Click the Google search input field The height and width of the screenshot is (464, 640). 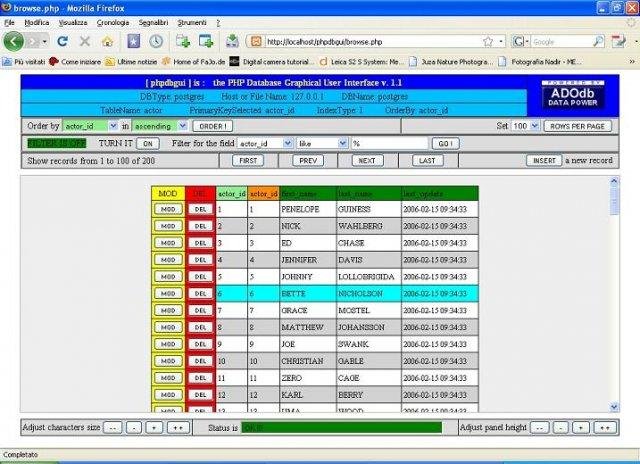(561, 41)
